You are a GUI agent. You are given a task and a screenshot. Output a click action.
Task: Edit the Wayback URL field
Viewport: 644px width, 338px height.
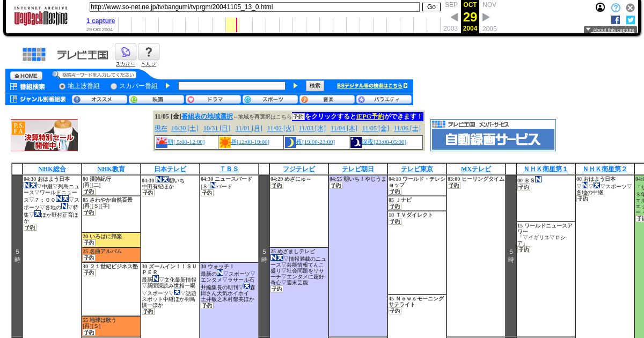[254, 7]
